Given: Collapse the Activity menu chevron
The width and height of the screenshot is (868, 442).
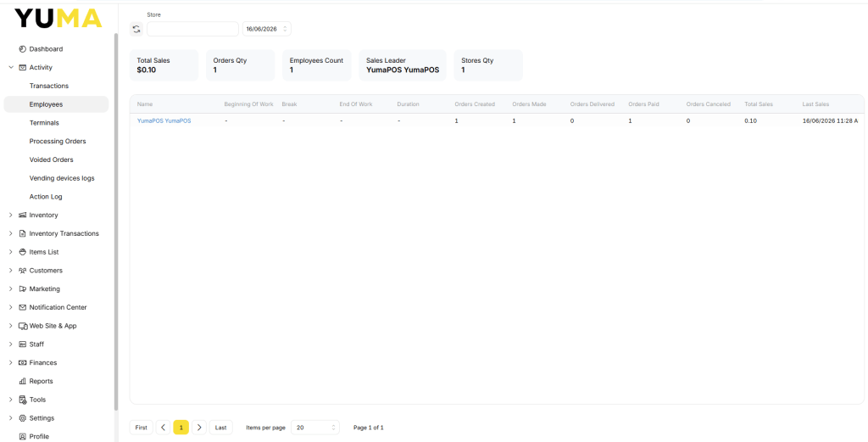Looking at the screenshot, I should pyautogui.click(x=10, y=68).
